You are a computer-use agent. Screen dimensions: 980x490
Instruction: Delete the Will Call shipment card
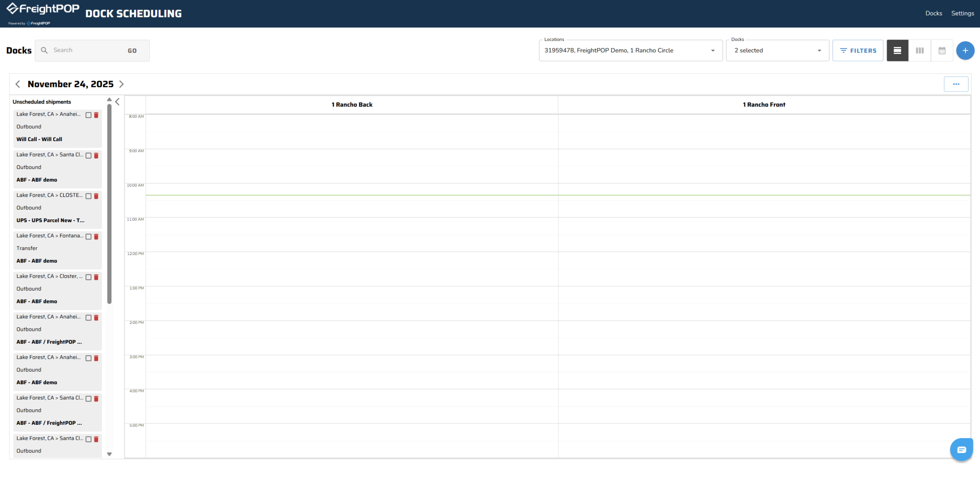[x=96, y=115]
